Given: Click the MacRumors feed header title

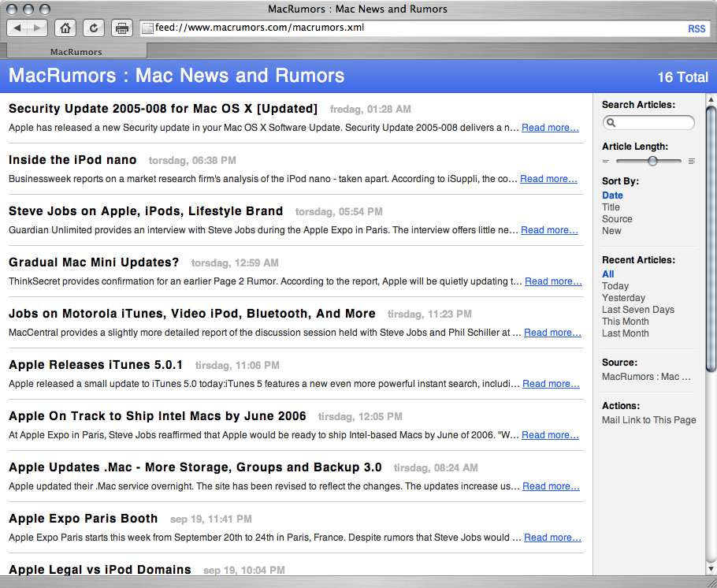Looking at the screenshot, I should pyautogui.click(x=176, y=76).
